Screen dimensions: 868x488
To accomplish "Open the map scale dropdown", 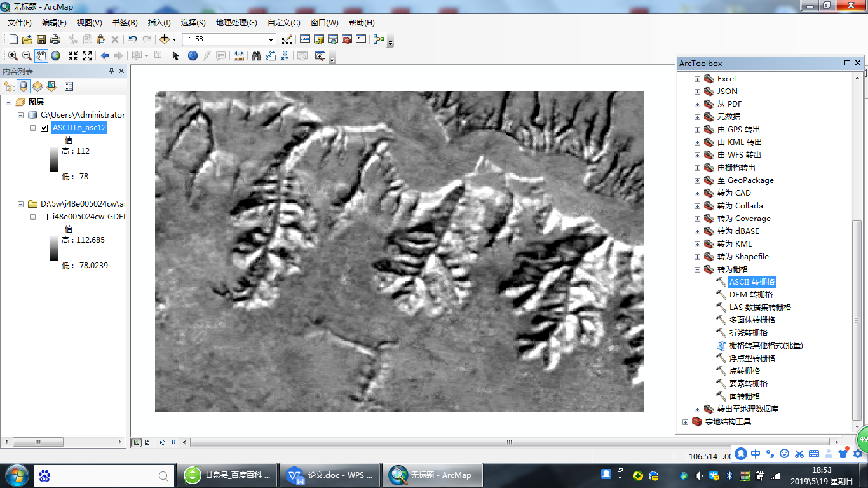I will coord(271,39).
